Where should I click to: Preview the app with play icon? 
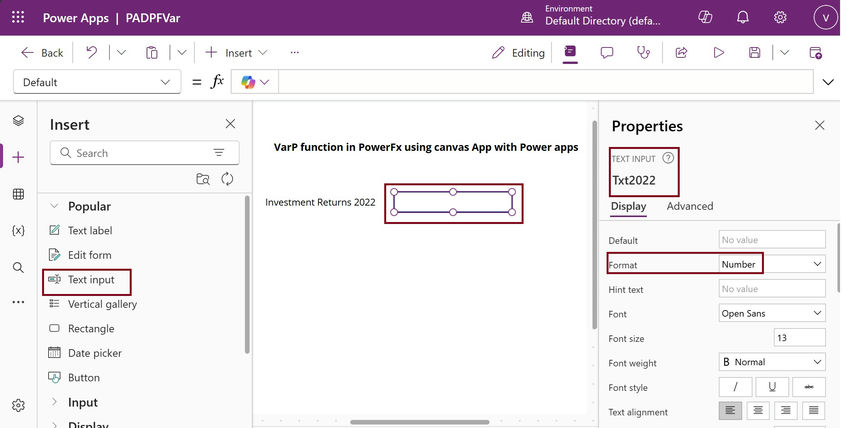(719, 53)
